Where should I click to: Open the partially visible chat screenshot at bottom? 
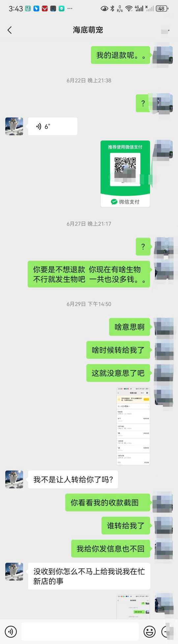[133, 607]
